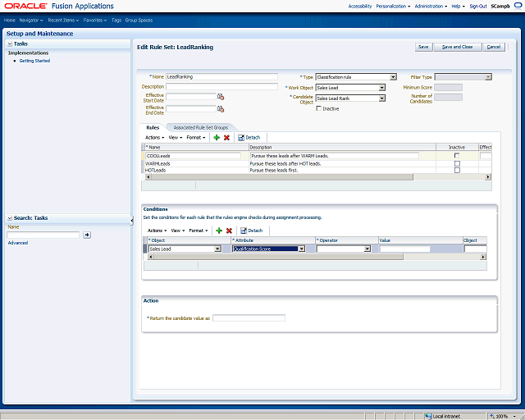The width and height of the screenshot is (525, 420).
Task: Click the Oracle logo
Action: [x=25, y=6]
